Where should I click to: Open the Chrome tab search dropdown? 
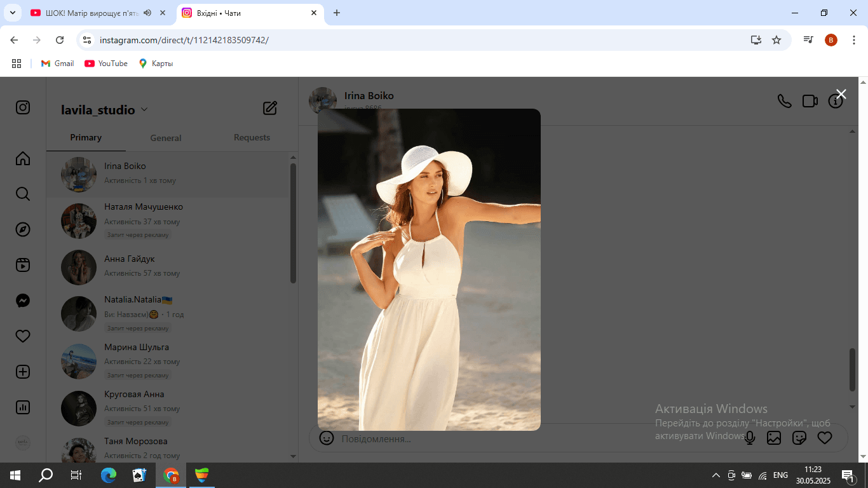(12, 13)
